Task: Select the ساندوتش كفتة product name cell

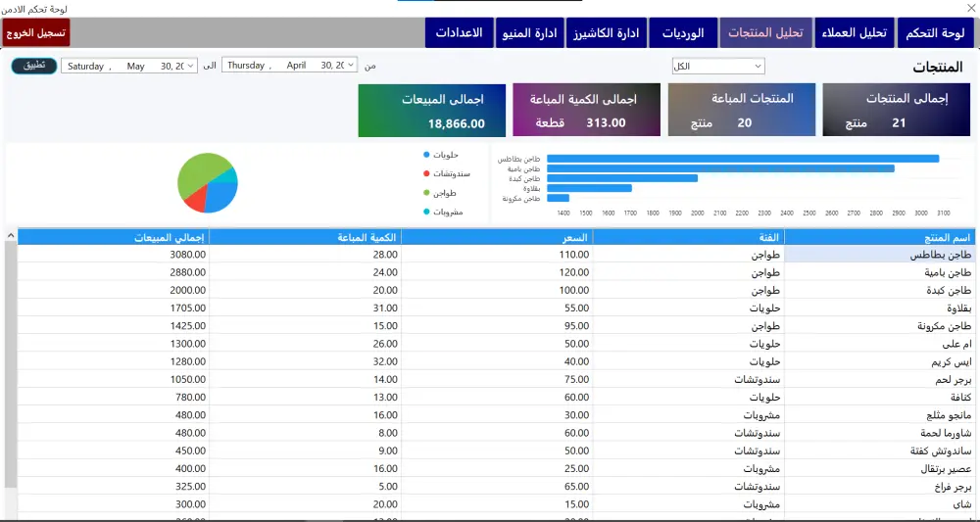Action: pos(879,451)
